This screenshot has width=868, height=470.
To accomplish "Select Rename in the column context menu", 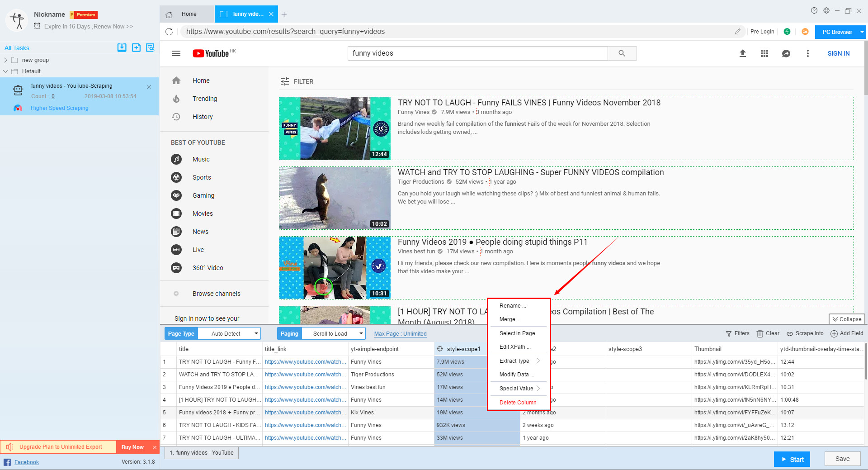I will tap(512, 306).
